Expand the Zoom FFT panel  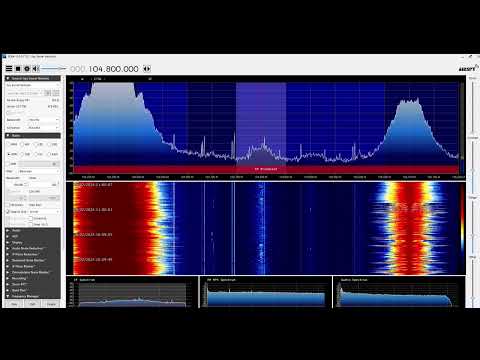pos(33,284)
